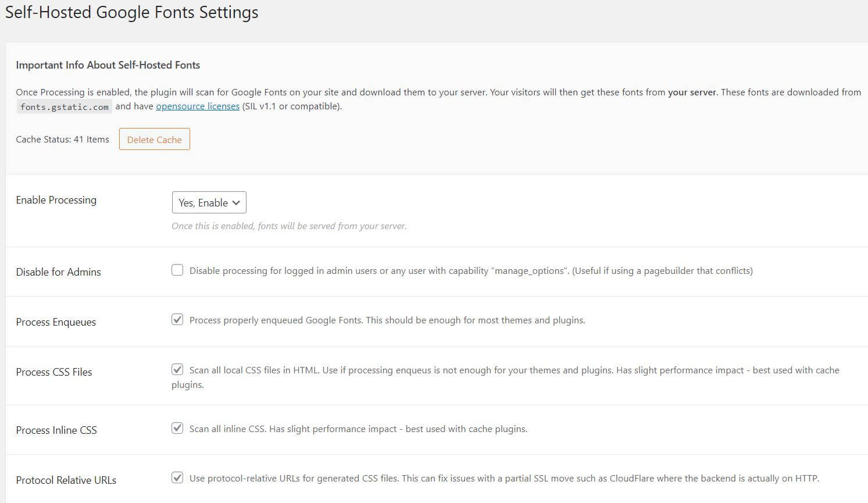Open the Yes, Enable dropdown
Viewport: 868px width, 503px height.
[209, 202]
